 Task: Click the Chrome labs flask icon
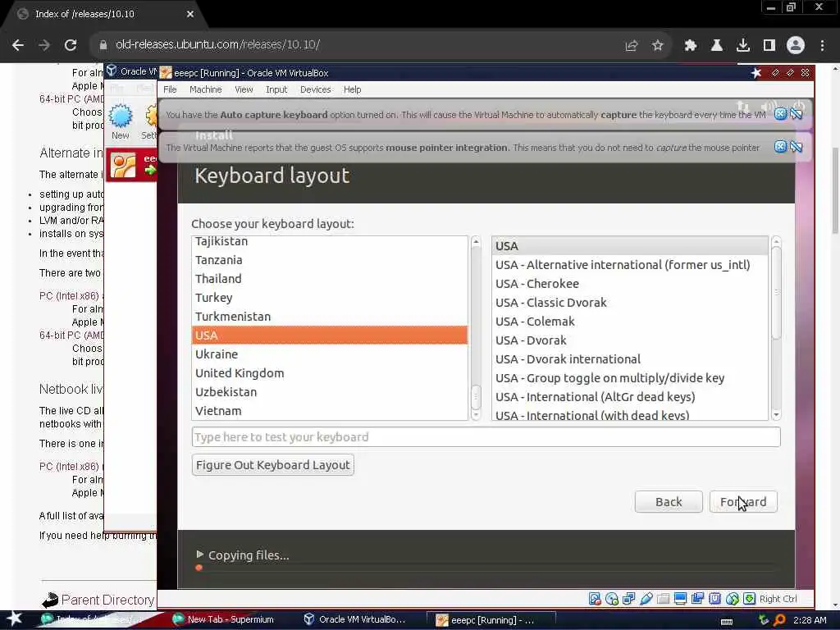pyautogui.click(x=717, y=45)
